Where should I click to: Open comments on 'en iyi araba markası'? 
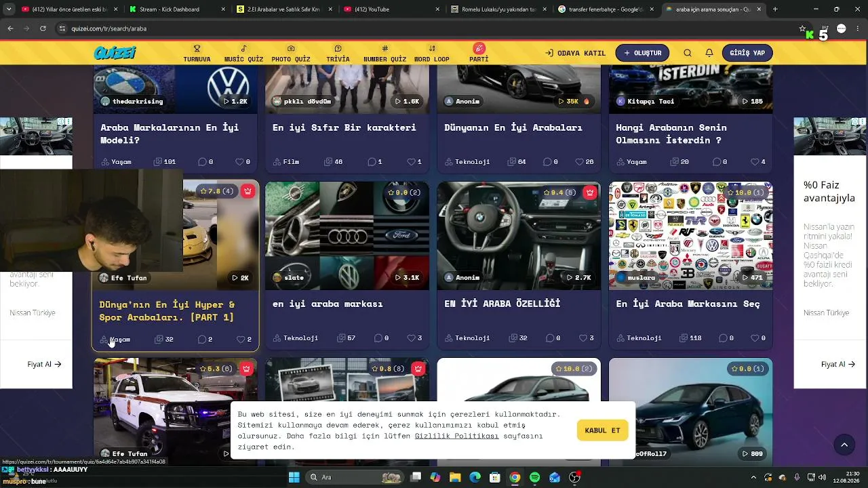[x=378, y=338]
